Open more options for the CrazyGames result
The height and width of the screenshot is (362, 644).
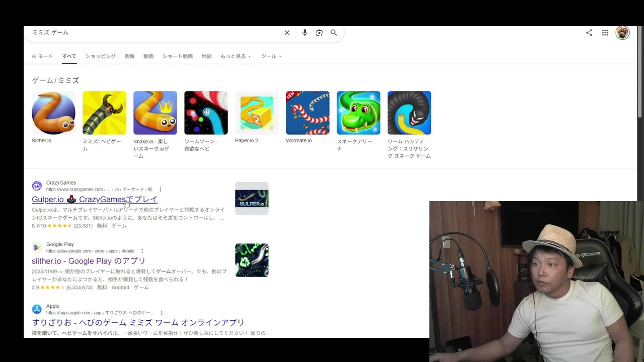[160, 190]
